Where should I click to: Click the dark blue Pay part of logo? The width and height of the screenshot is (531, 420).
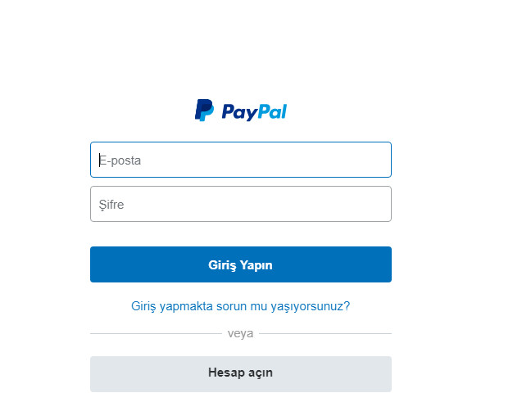click(240, 112)
